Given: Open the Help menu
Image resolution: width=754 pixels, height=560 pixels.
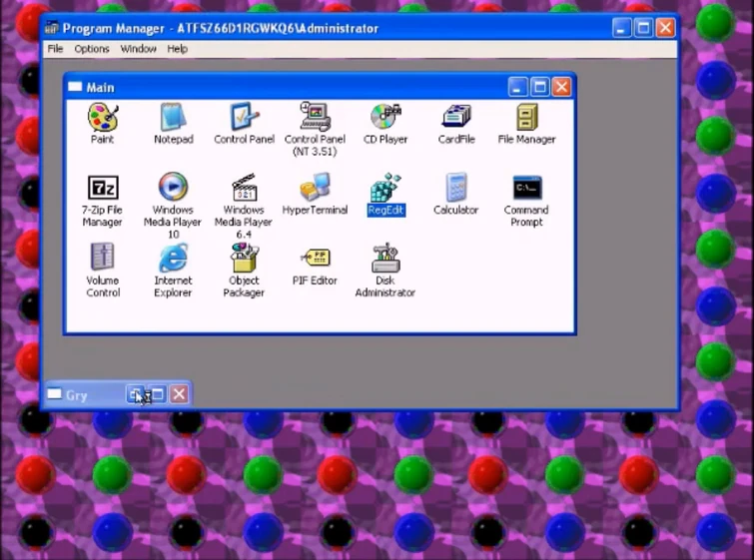Looking at the screenshot, I should (177, 49).
